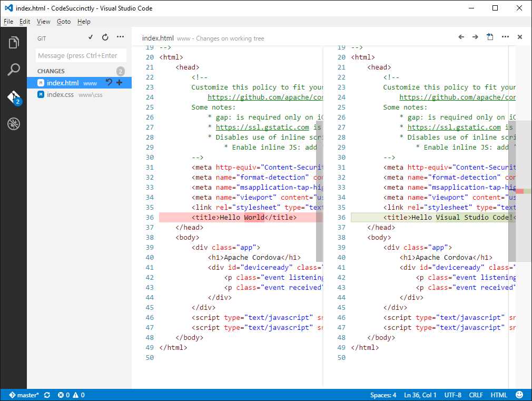Click UTF-8 encoding in status bar
This screenshot has height=401, width=532.
point(453,395)
